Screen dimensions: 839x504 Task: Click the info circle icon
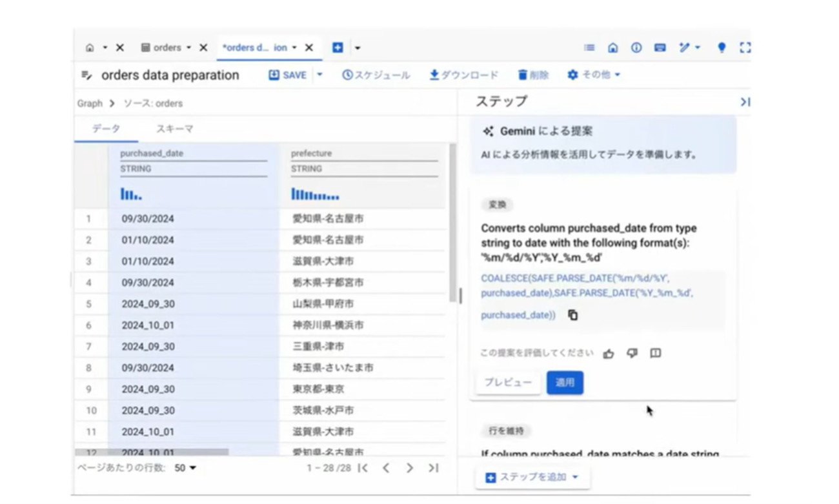[x=636, y=48]
